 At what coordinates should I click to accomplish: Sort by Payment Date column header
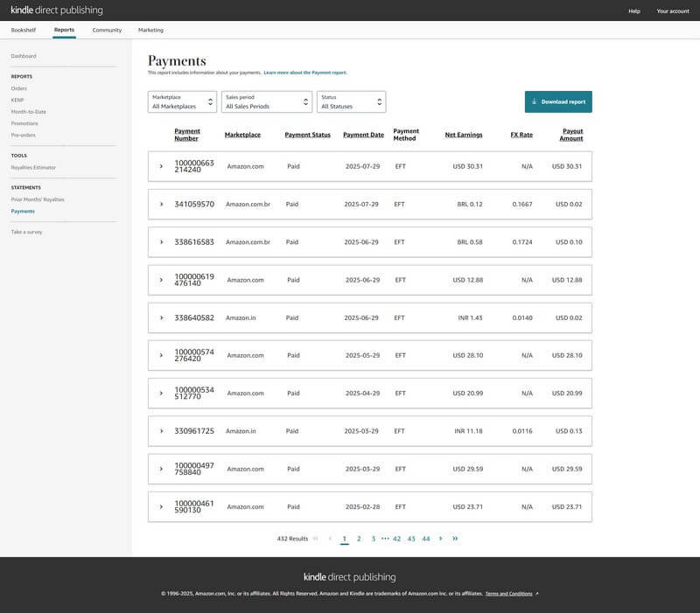[363, 135]
